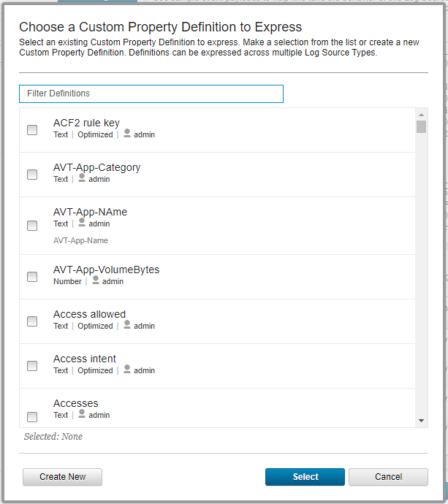The image size is (448, 504).
Task: Focus the Filter Definitions search field
Action: [151, 93]
